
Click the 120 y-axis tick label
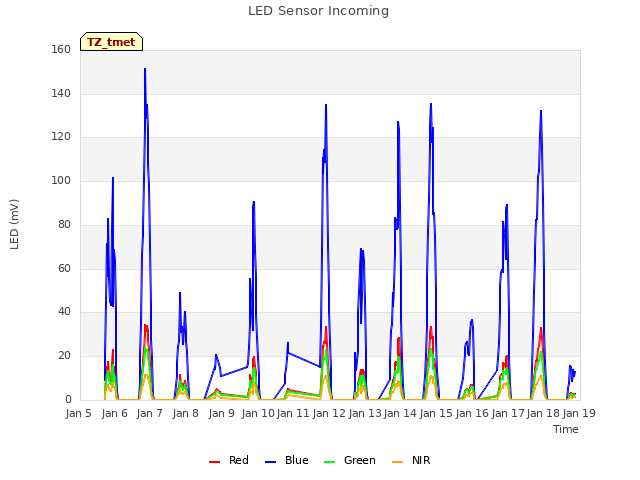pos(61,137)
